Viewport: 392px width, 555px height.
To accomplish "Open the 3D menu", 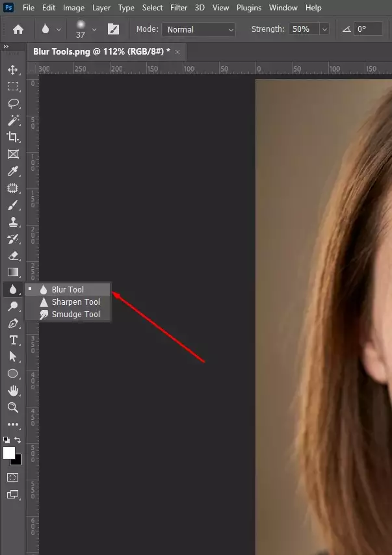I will [200, 7].
